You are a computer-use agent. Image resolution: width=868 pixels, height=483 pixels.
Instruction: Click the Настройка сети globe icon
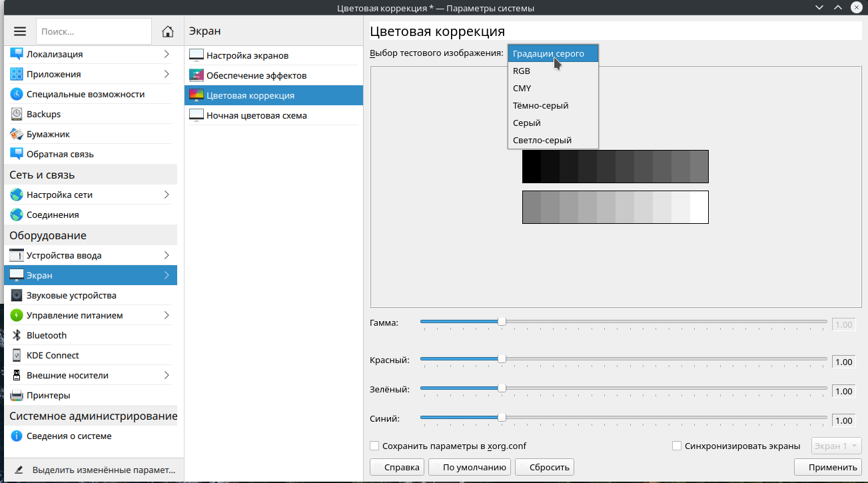click(x=17, y=195)
